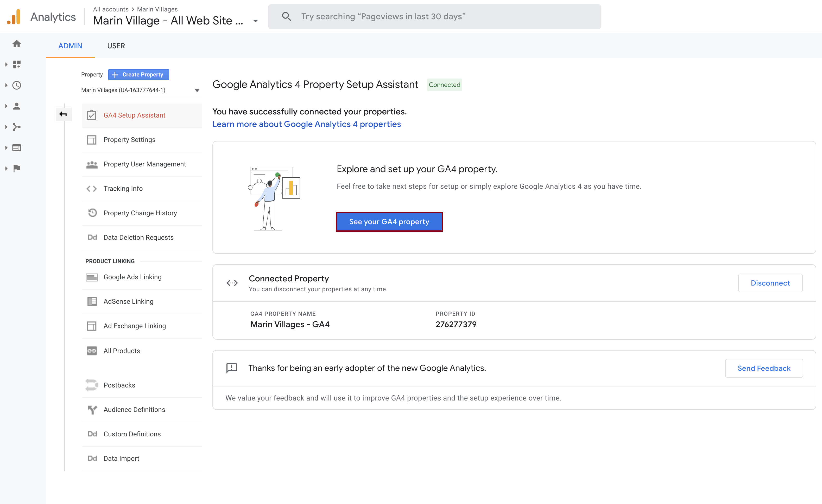822x504 pixels.
Task: Click the Google Ads Linking icon
Action: 92,277
